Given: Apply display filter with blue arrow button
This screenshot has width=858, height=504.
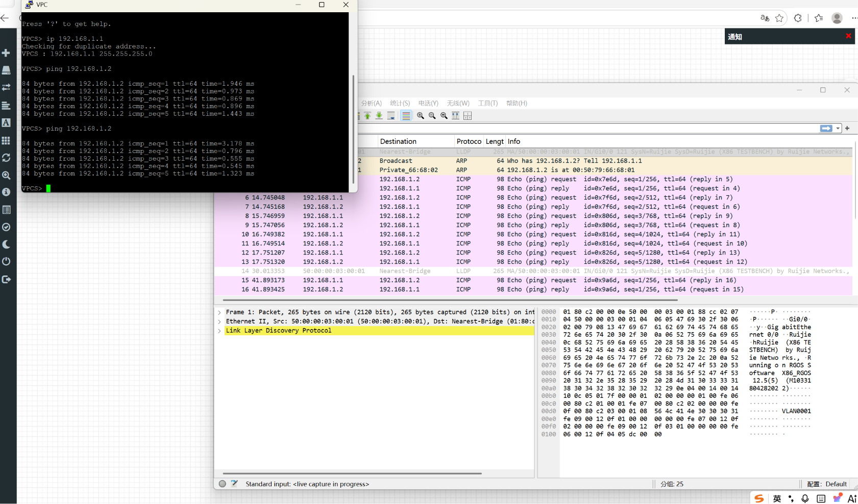Looking at the screenshot, I should tap(826, 129).
